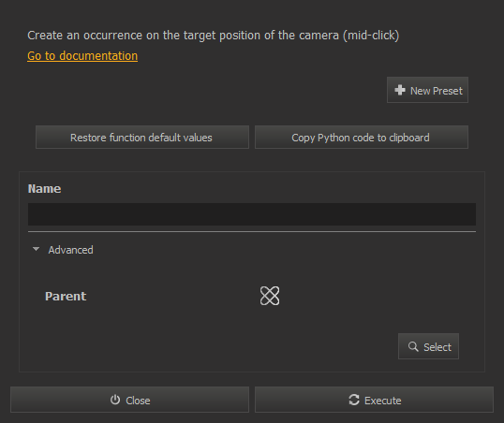Click the power icon on Close
The image size is (504, 423).
click(115, 400)
